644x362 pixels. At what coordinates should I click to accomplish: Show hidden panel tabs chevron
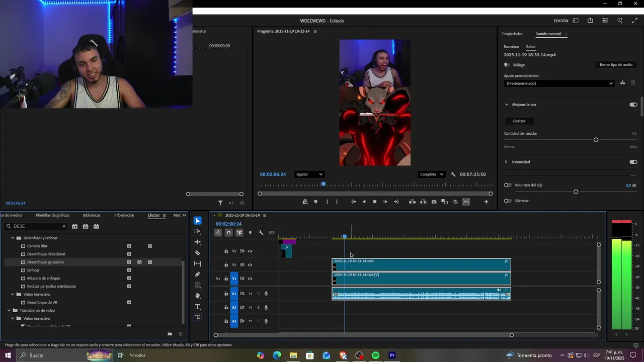click(x=184, y=215)
